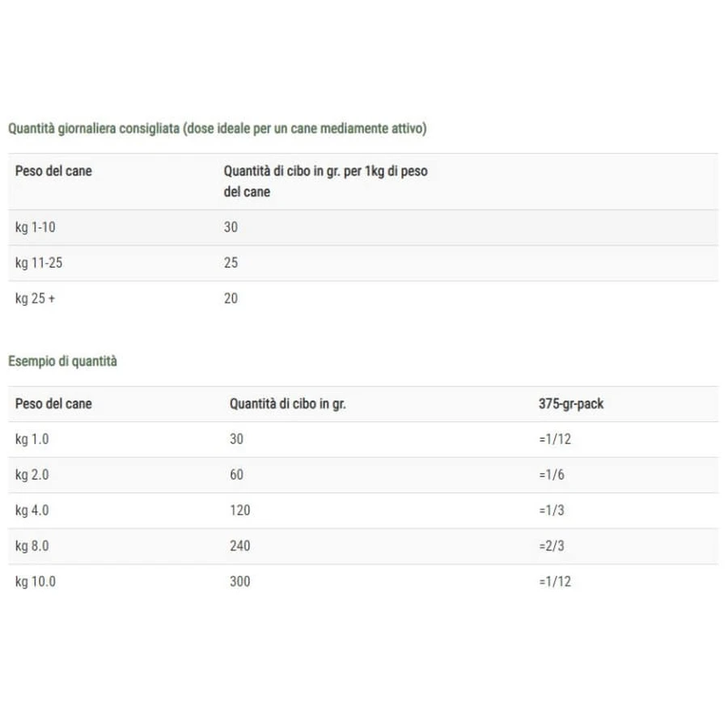Click the 'Quantità di cibo in gr. per 1kg' header
The height and width of the screenshot is (728, 728).
click(x=325, y=181)
